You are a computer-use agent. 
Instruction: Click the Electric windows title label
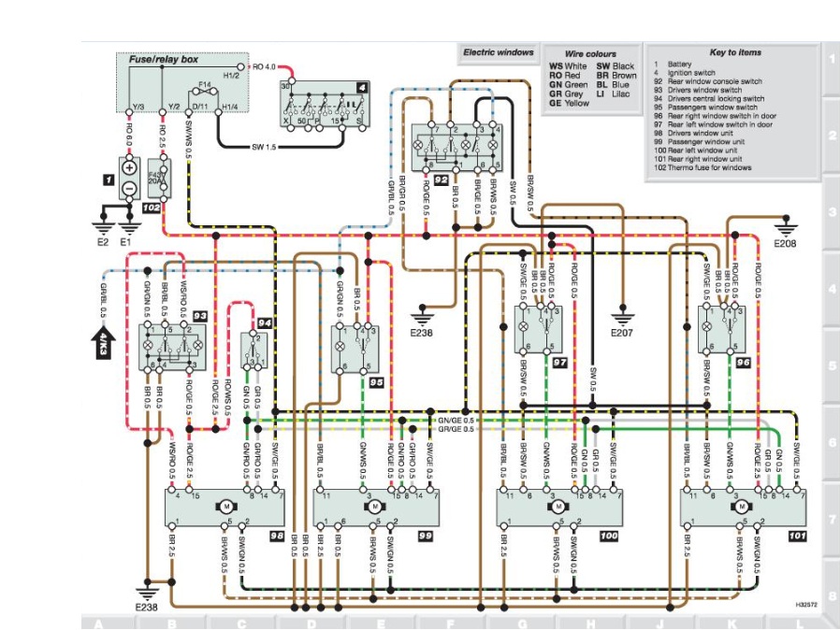499,52
